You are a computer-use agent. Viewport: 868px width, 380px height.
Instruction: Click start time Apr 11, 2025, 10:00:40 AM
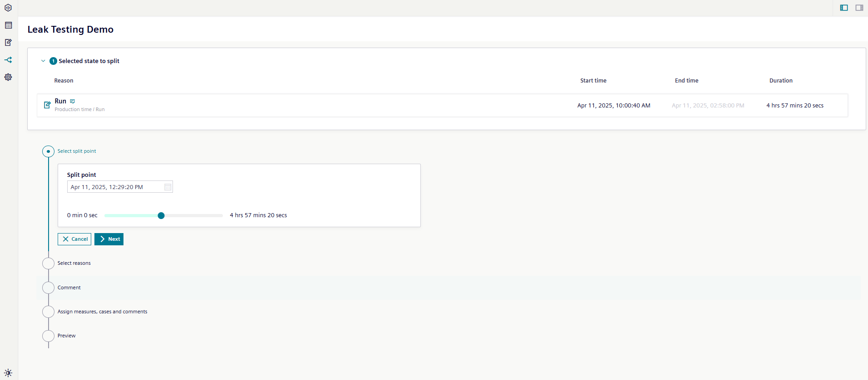click(614, 105)
